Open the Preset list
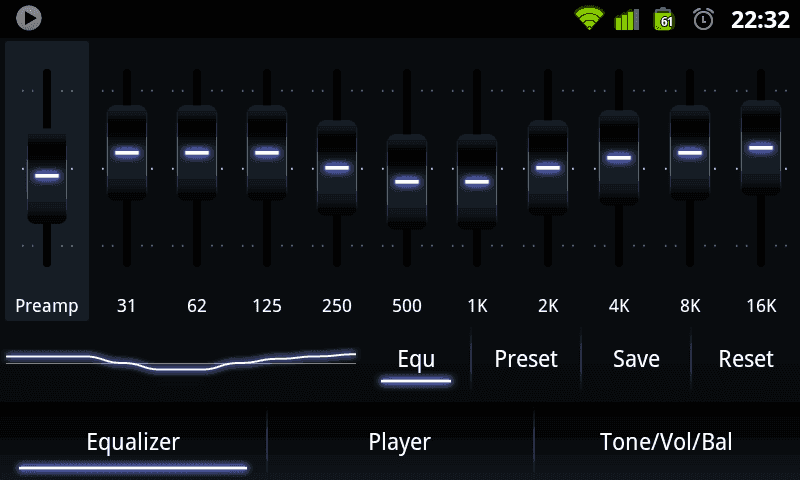 coord(526,360)
